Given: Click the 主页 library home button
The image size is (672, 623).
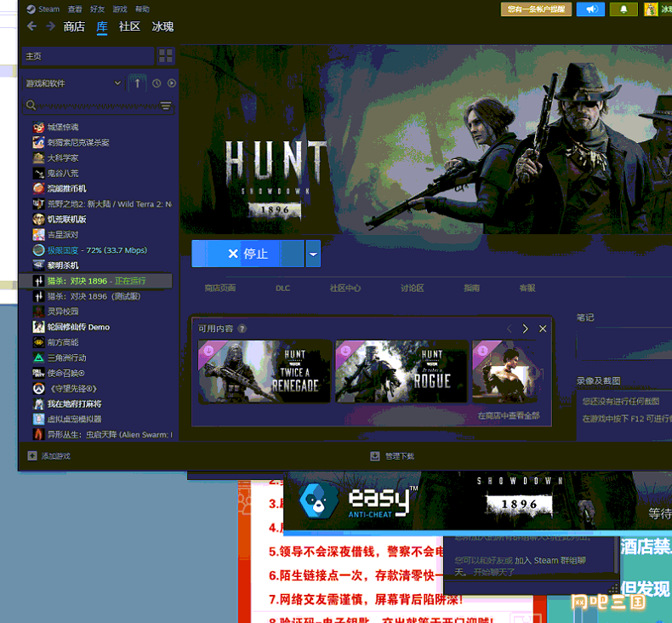Looking at the screenshot, I should [88, 56].
